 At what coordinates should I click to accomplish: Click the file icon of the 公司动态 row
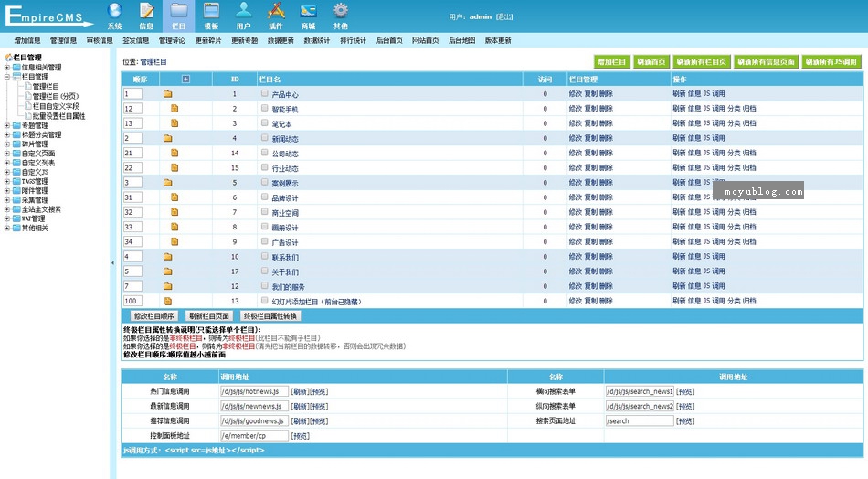(x=175, y=153)
